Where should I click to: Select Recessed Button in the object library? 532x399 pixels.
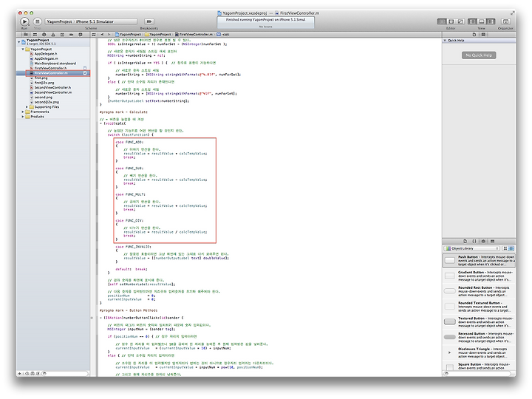[479, 337]
